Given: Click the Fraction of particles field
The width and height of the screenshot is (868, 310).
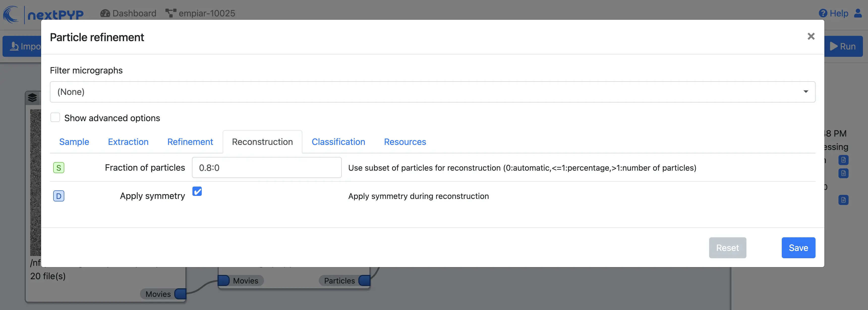Looking at the screenshot, I should tap(266, 168).
